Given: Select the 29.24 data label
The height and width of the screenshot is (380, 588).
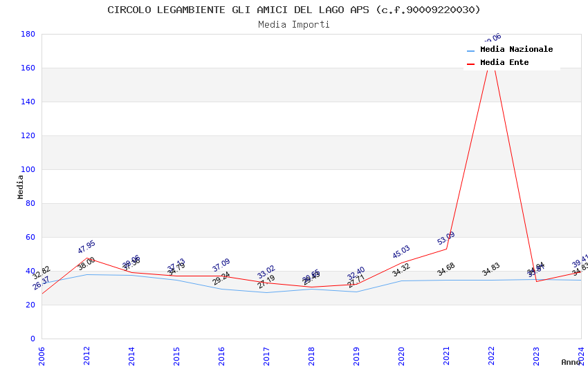Looking at the screenshot, I should 221,278.
